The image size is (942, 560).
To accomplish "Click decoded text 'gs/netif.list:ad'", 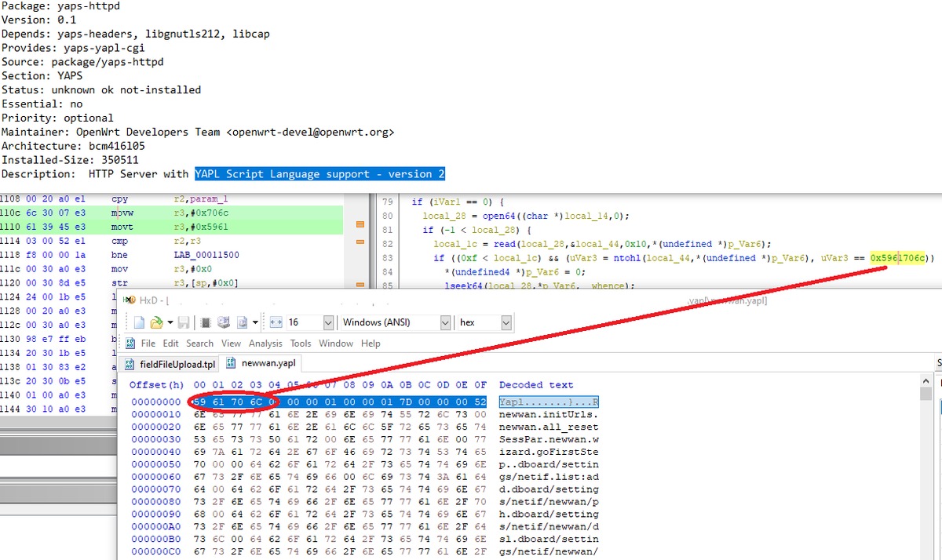I will point(549,477).
